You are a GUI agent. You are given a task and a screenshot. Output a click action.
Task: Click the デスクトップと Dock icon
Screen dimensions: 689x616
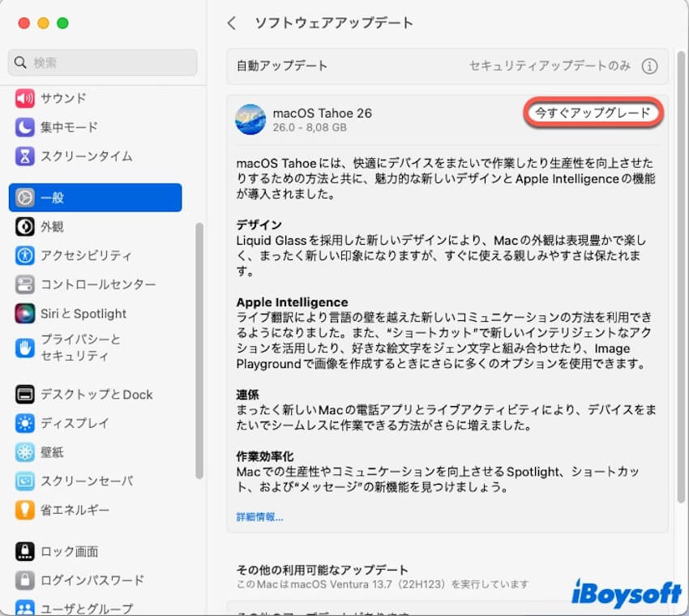pyautogui.click(x=24, y=394)
